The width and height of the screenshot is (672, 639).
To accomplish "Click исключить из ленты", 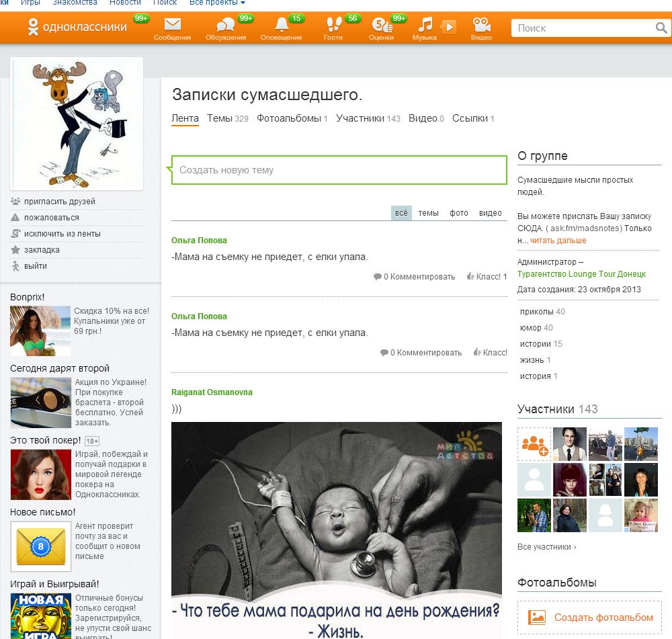I will (x=62, y=234).
